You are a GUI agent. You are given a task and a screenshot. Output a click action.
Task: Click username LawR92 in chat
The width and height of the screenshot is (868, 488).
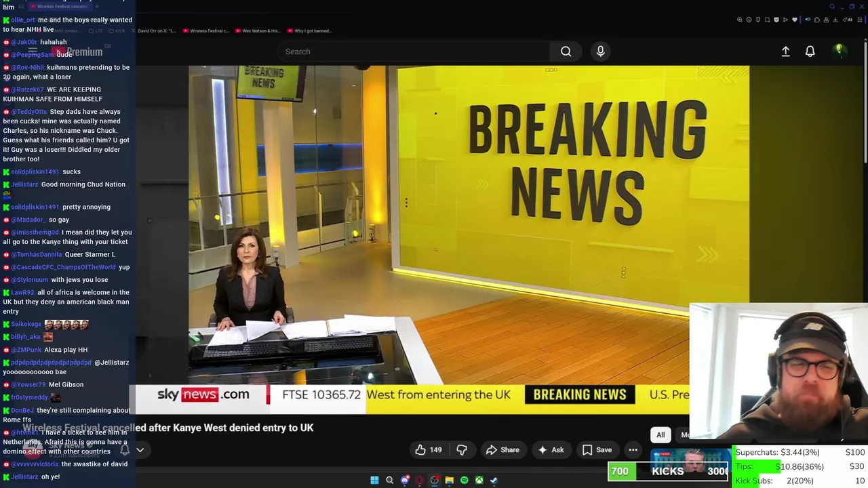pyautogui.click(x=22, y=292)
